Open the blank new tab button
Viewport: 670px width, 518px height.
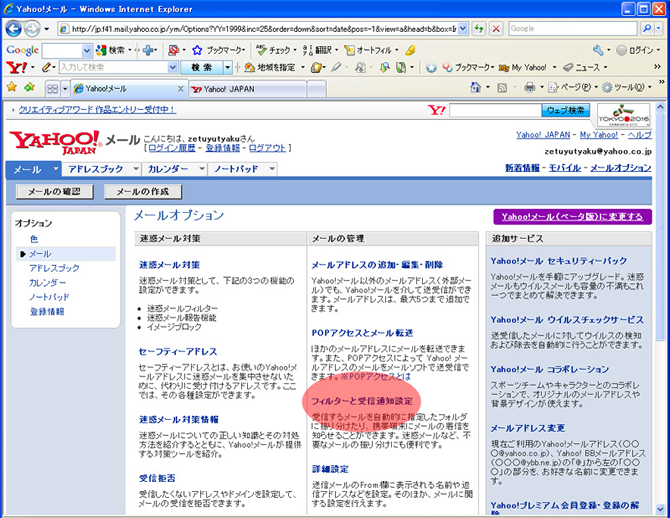pos(317,89)
